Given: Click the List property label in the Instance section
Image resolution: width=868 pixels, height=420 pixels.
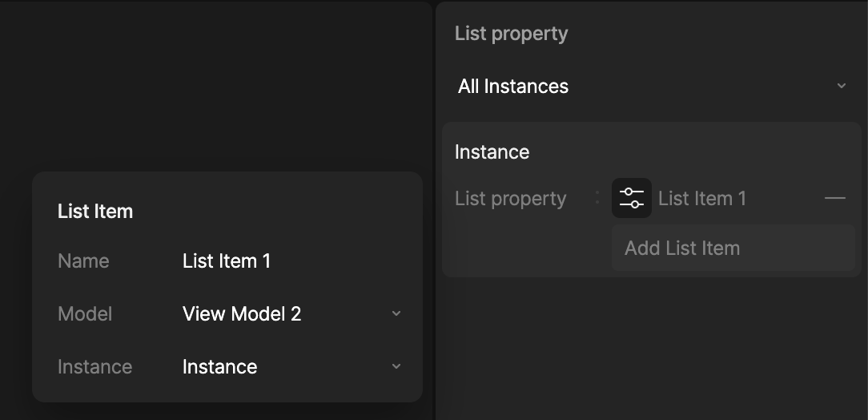Looking at the screenshot, I should click(x=510, y=198).
